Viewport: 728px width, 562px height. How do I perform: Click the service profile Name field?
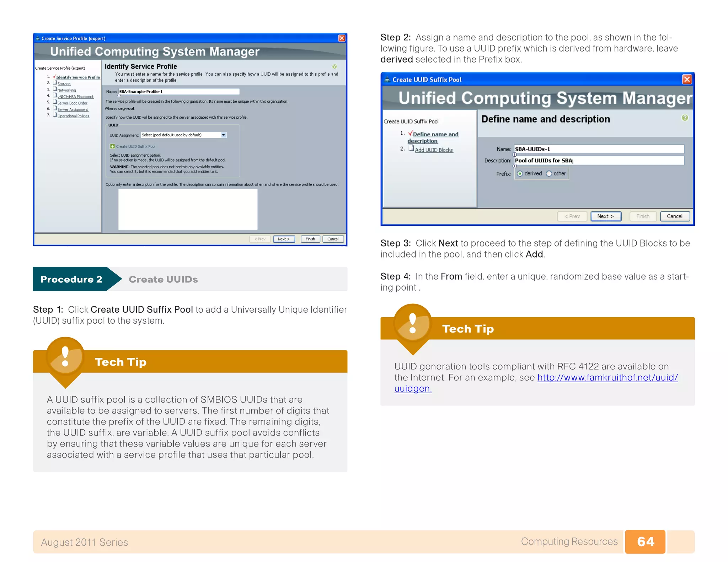point(179,92)
